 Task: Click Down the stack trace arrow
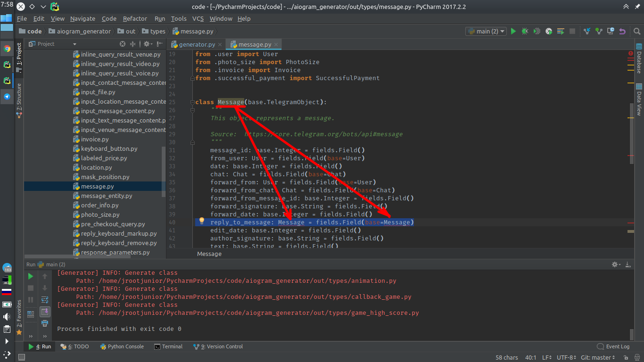pos(45,288)
